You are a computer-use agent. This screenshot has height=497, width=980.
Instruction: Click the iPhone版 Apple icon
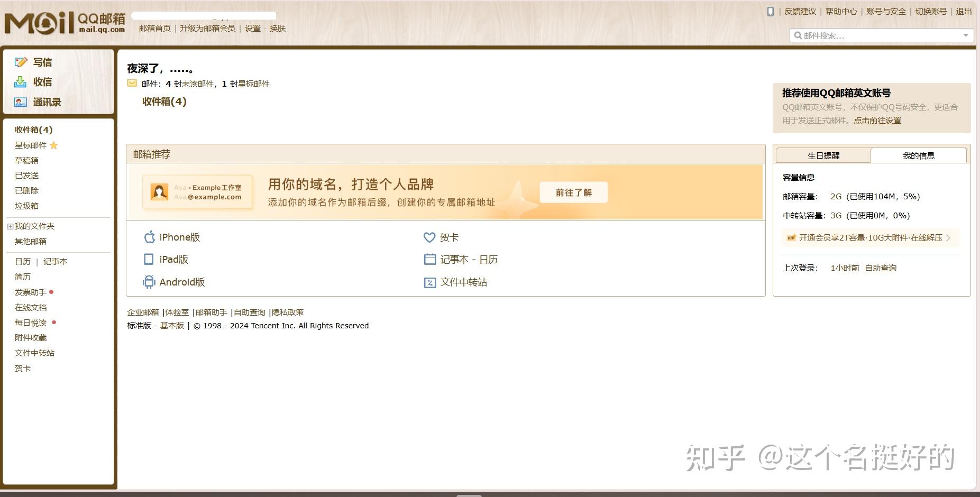150,237
